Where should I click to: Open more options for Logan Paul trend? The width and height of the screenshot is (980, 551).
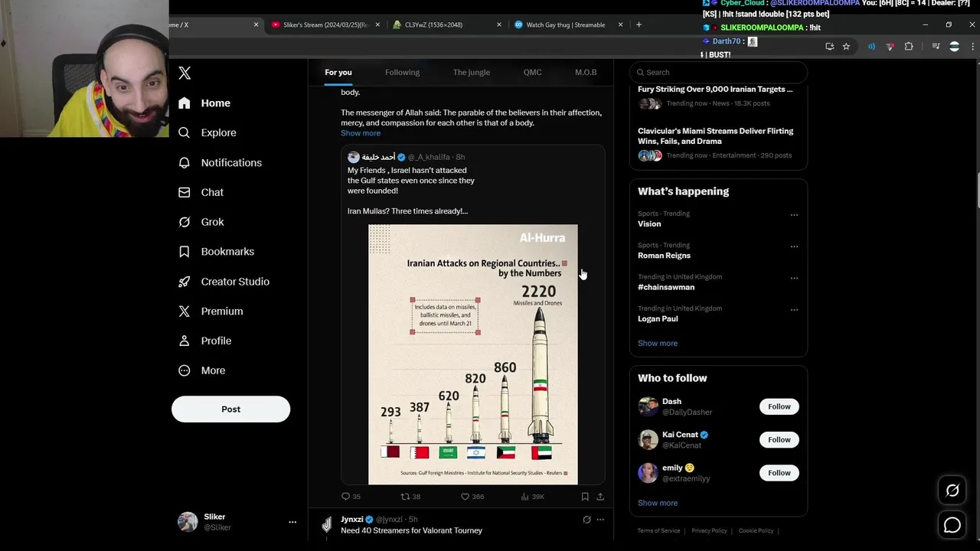(794, 310)
